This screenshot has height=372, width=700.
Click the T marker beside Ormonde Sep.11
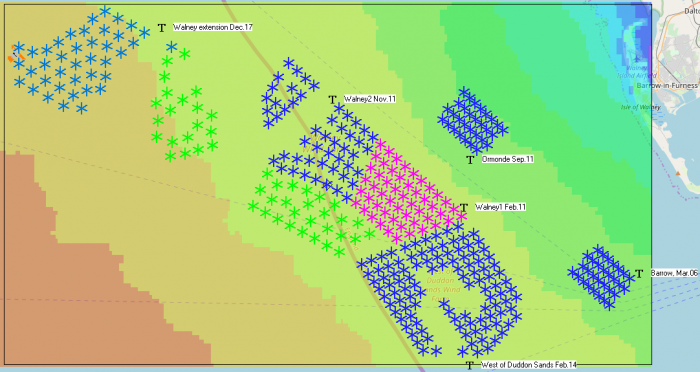click(x=470, y=159)
